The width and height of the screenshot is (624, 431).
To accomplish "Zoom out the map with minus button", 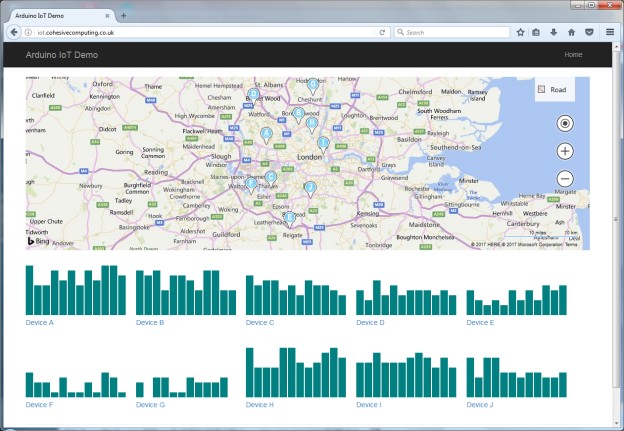I will pyautogui.click(x=565, y=179).
